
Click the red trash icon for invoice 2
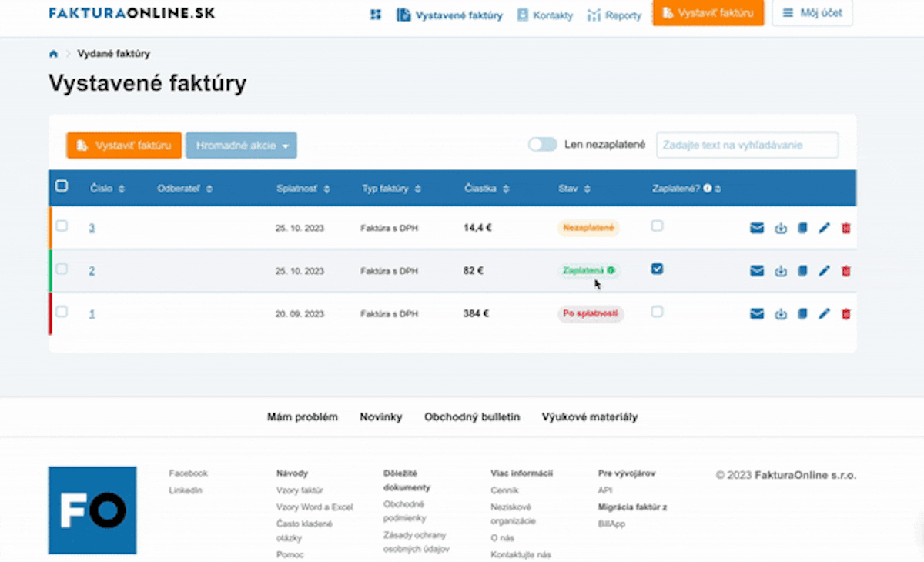pos(845,271)
